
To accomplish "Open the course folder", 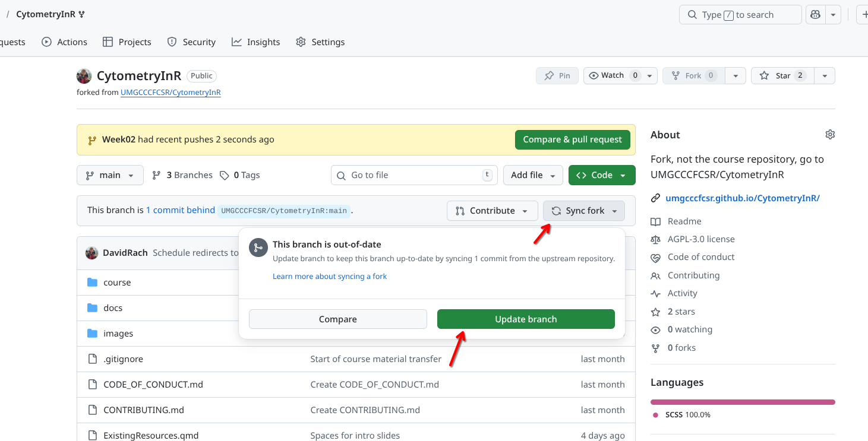I will [117, 283].
